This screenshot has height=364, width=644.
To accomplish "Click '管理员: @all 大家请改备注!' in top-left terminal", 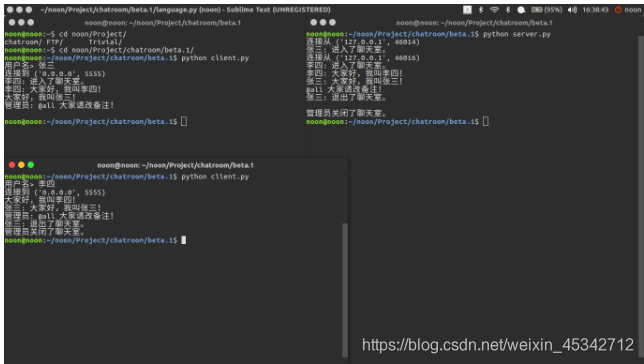I will pyautogui.click(x=60, y=106).
